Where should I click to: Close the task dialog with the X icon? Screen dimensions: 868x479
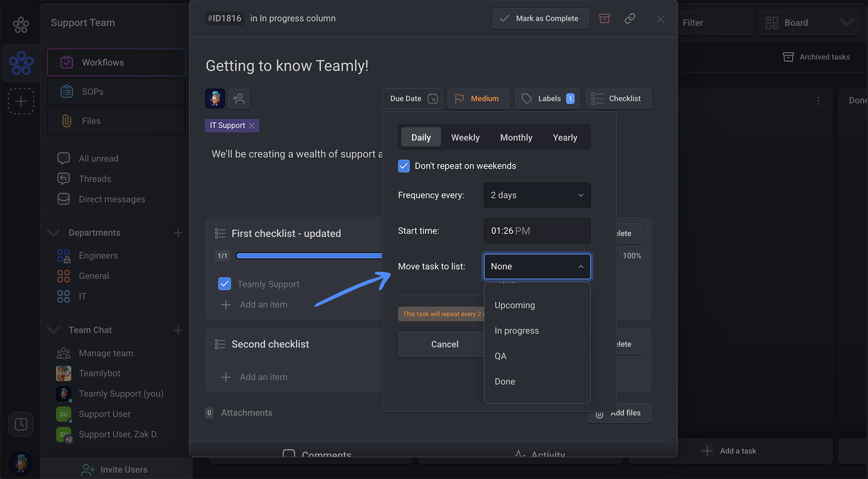[x=660, y=19]
